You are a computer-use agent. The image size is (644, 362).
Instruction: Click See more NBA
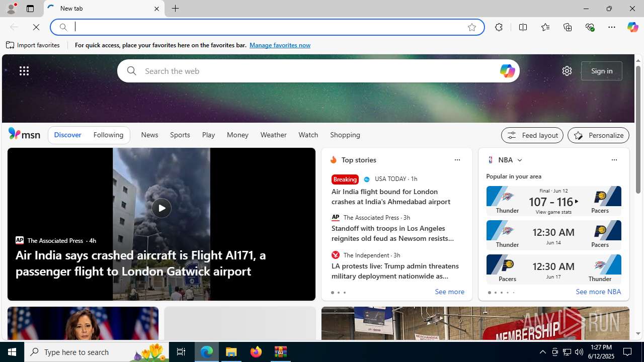click(598, 292)
